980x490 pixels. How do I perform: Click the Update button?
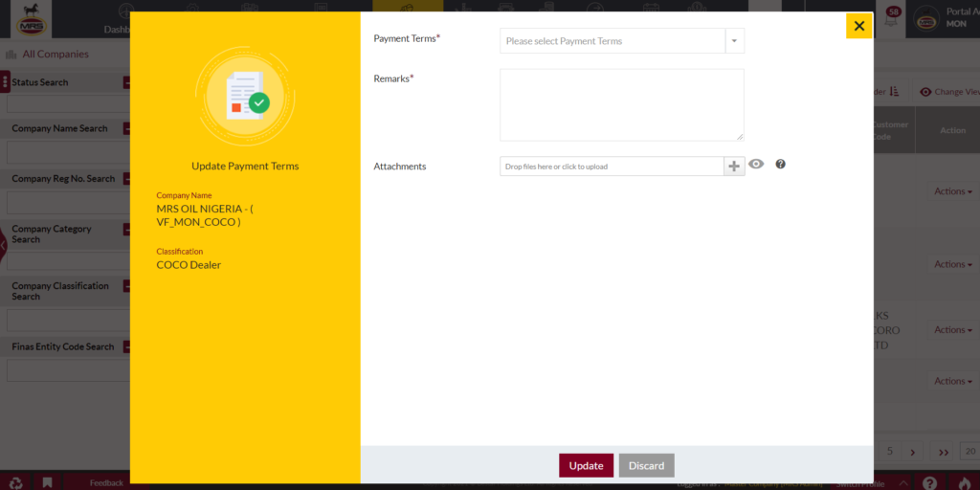[x=587, y=466]
